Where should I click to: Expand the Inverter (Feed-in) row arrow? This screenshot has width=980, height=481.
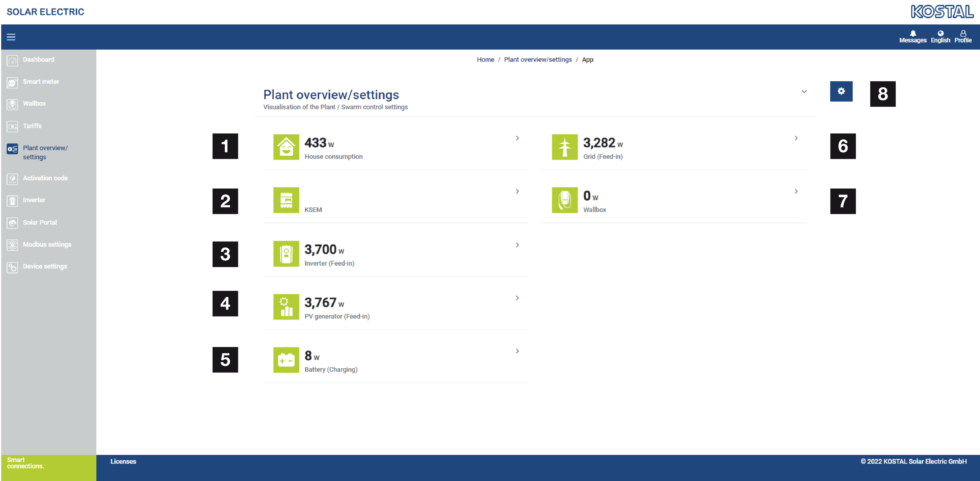click(517, 245)
